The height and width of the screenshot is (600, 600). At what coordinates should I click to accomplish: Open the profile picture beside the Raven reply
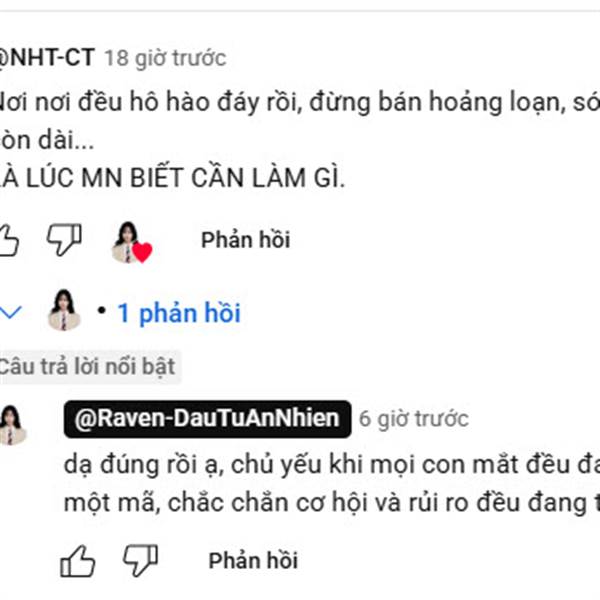click(x=12, y=425)
